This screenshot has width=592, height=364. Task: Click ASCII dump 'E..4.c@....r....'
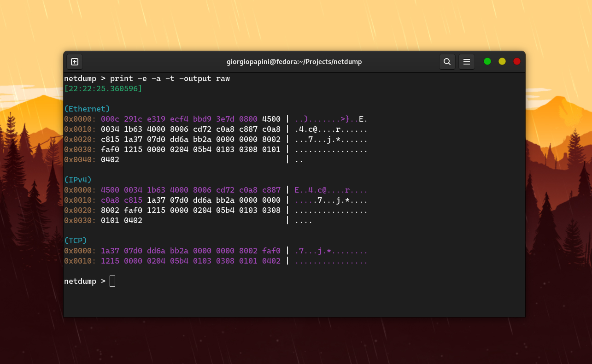click(331, 190)
